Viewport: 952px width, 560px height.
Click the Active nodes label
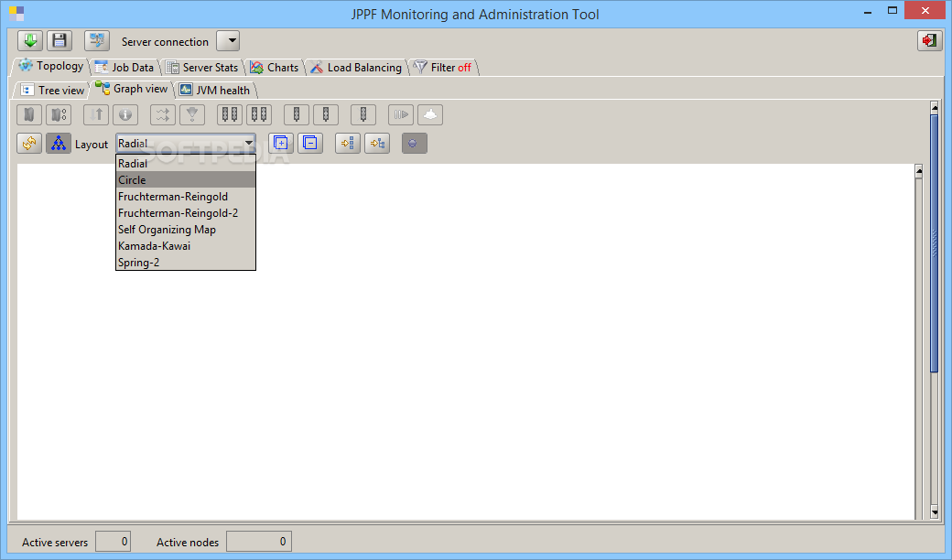coord(188,543)
